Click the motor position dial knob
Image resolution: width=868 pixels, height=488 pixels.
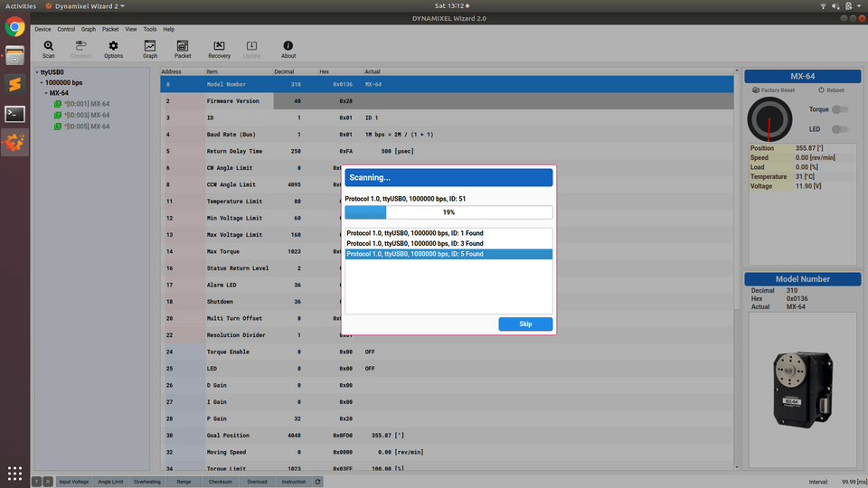(x=769, y=119)
